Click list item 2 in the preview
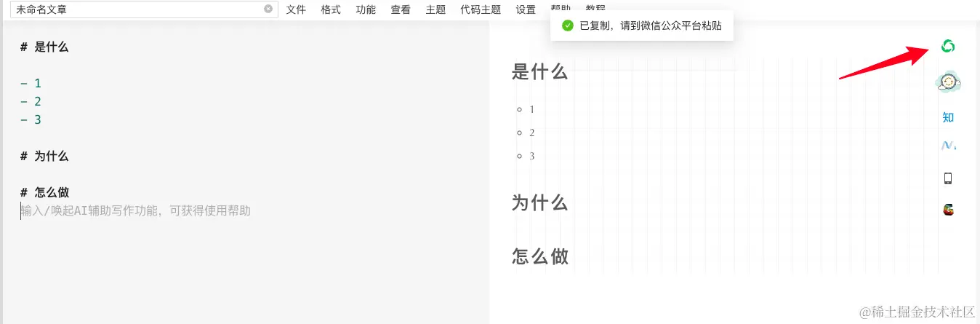The height and width of the screenshot is (324, 980). 532,133
